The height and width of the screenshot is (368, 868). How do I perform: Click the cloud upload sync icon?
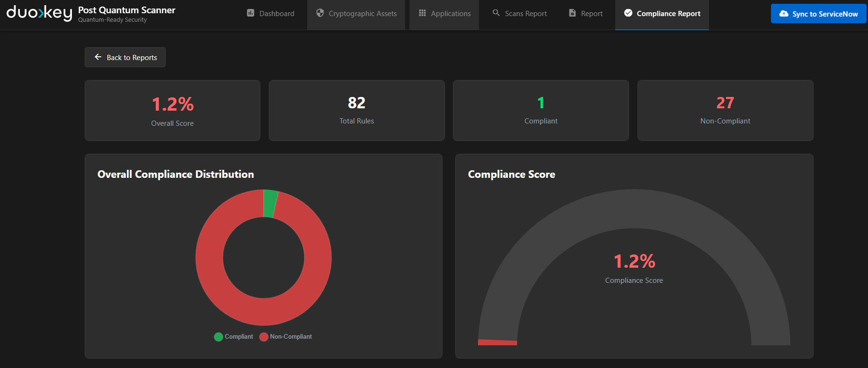click(784, 14)
